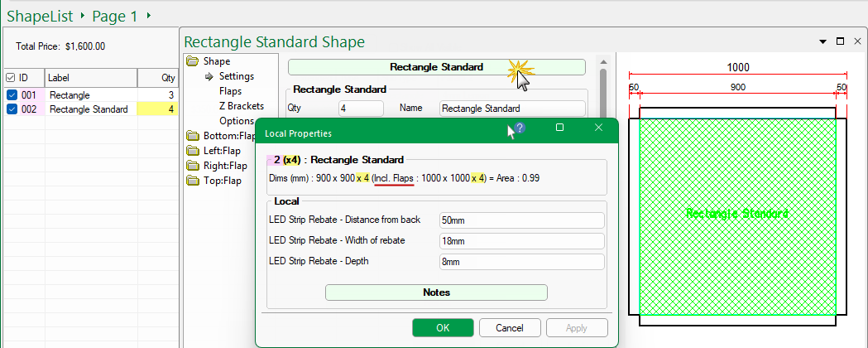Click the LED rebate Depth field
868x348 pixels.
(521, 262)
